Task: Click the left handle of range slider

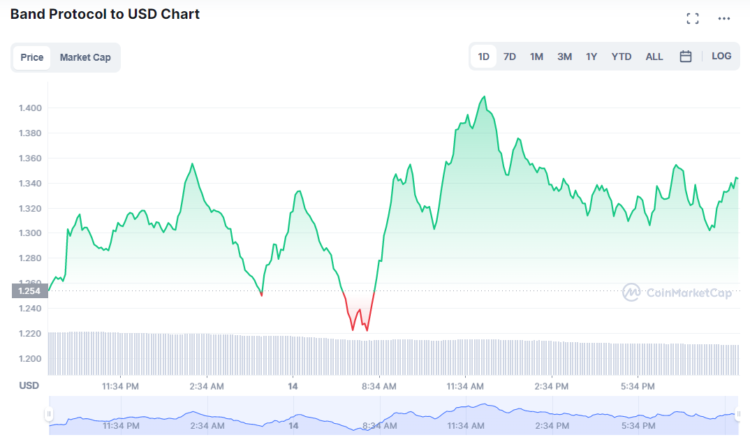Action: point(47,414)
